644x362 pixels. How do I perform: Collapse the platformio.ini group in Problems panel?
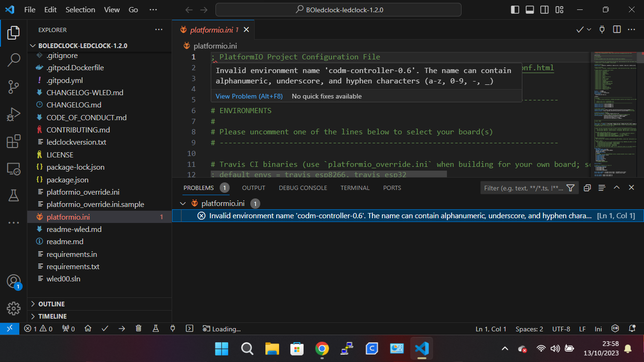click(x=183, y=203)
